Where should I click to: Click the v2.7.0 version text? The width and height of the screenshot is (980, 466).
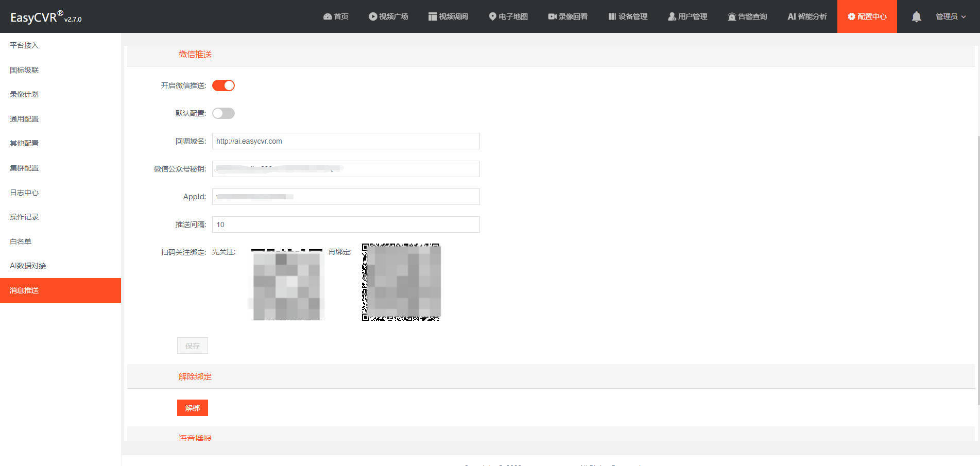coord(73,20)
